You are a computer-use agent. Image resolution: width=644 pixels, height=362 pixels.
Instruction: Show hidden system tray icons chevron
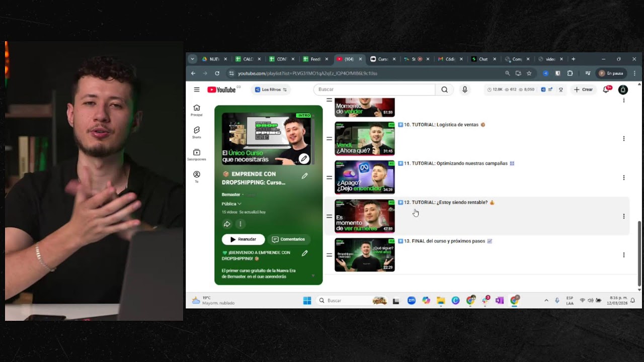click(546, 300)
